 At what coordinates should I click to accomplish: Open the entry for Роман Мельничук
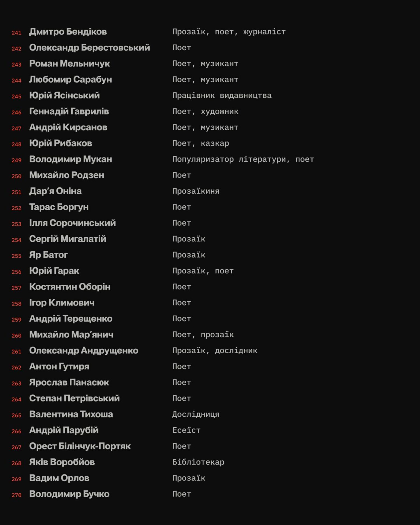(x=69, y=63)
